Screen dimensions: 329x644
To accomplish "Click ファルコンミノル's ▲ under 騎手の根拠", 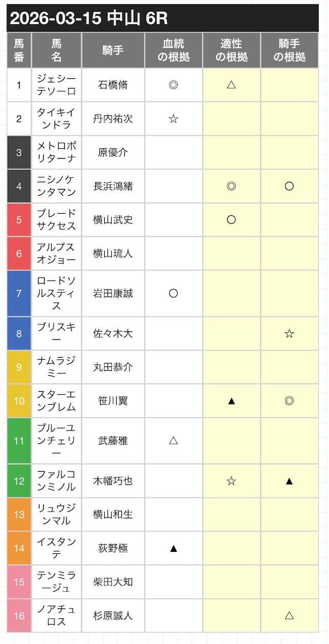I will coord(289,481).
